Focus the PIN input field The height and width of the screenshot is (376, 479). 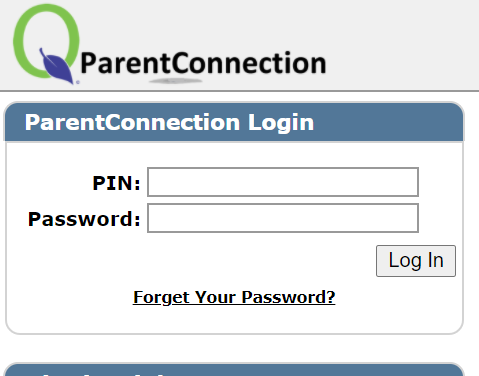283,182
